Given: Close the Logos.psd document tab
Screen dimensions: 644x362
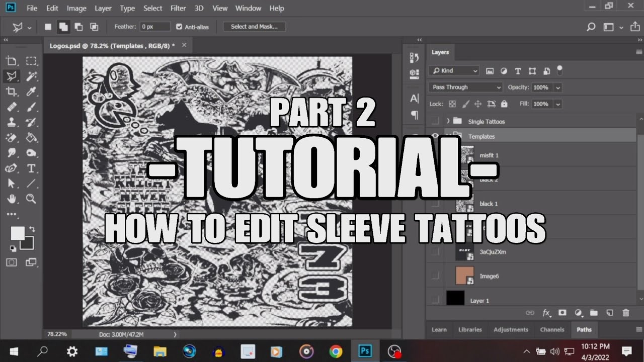Looking at the screenshot, I should 184,45.
